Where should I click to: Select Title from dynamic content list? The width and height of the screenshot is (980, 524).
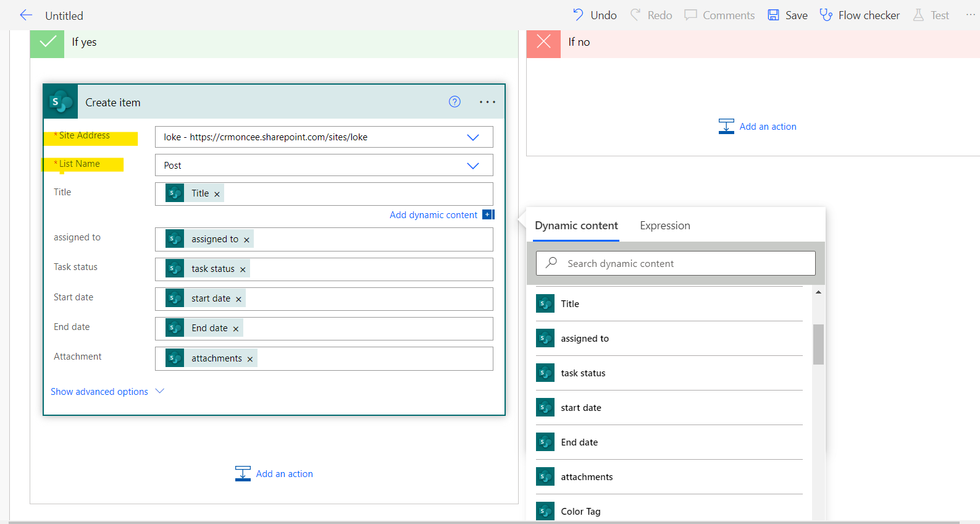tap(669, 304)
